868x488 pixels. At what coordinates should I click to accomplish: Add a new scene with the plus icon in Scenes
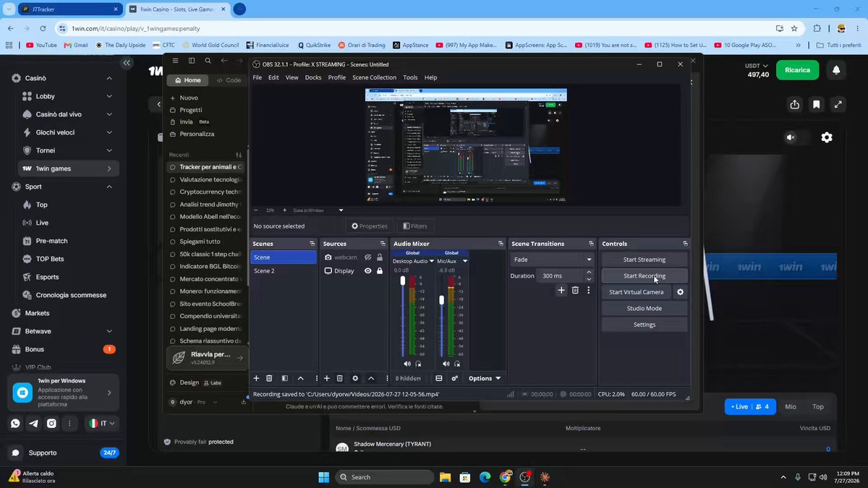[x=256, y=378]
